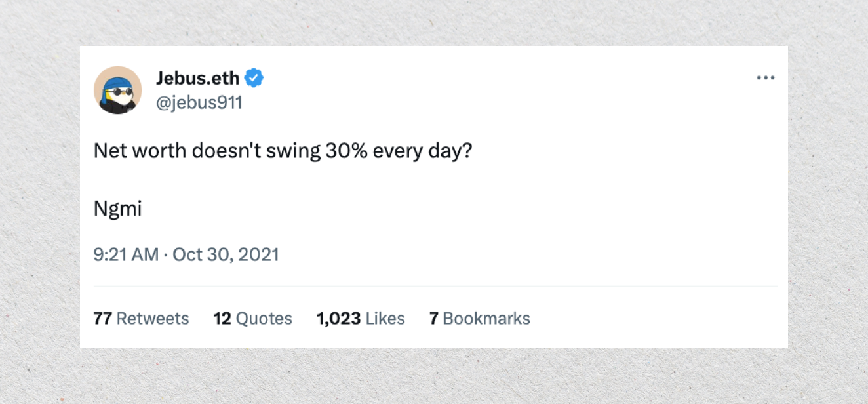The image size is (868, 404).
Task: Click the Jebus.eth display name
Action: [198, 79]
